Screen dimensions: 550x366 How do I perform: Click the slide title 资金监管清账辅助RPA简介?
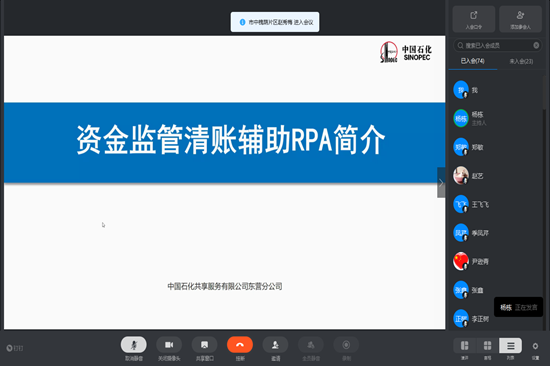coord(231,140)
